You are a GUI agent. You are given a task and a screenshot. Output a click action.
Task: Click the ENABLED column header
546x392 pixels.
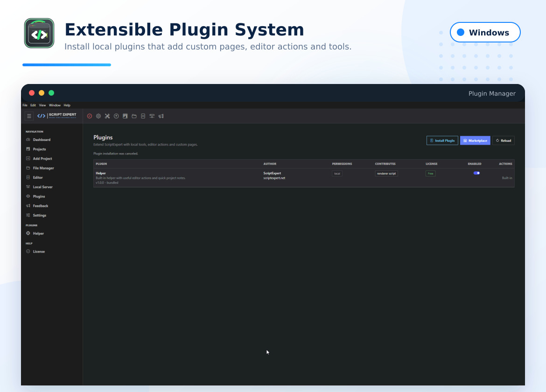[x=475, y=164]
